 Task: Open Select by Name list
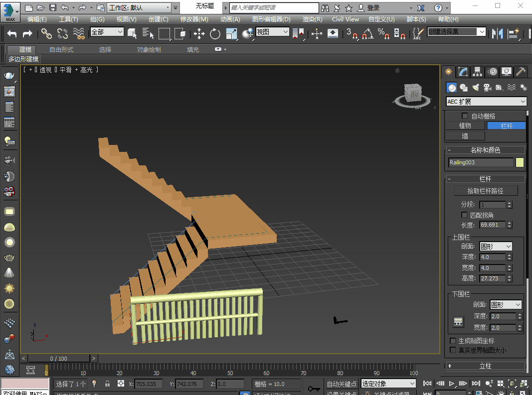click(148, 33)
